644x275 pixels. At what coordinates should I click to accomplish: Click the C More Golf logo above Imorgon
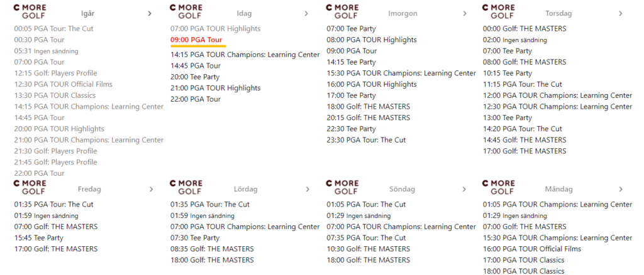click(x=342, y=11)
